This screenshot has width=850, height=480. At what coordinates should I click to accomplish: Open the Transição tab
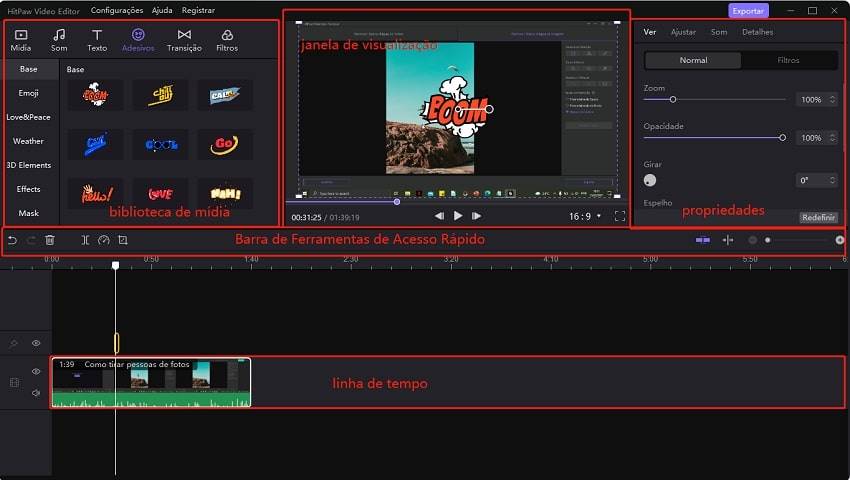pyautogui.click(x=184, y=40)
